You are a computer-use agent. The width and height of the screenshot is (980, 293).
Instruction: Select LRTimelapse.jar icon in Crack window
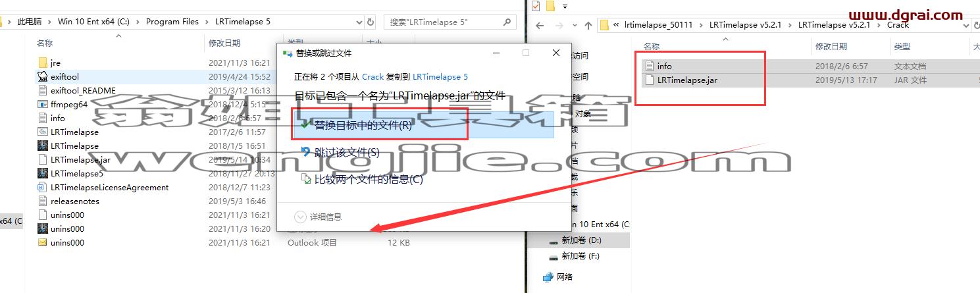[650, 80]
